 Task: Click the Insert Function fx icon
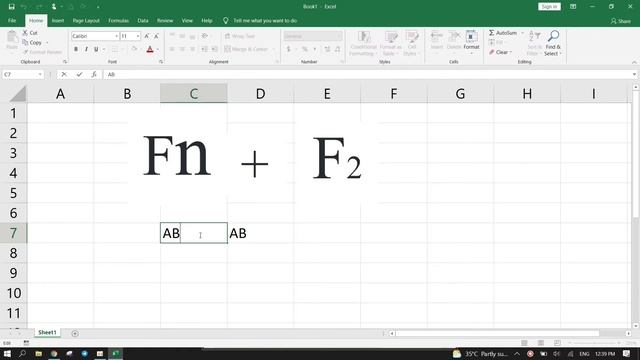pos(94,74)
